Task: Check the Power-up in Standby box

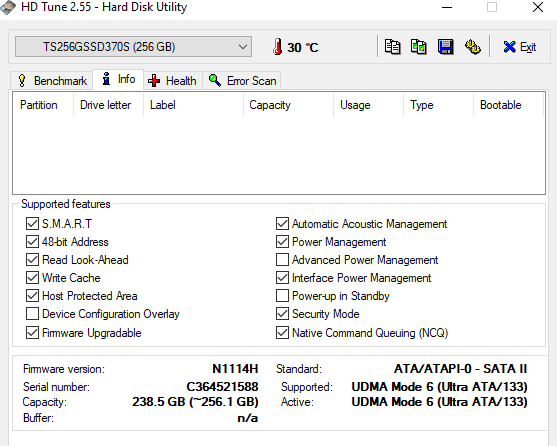Action: [x=282, y=296]
